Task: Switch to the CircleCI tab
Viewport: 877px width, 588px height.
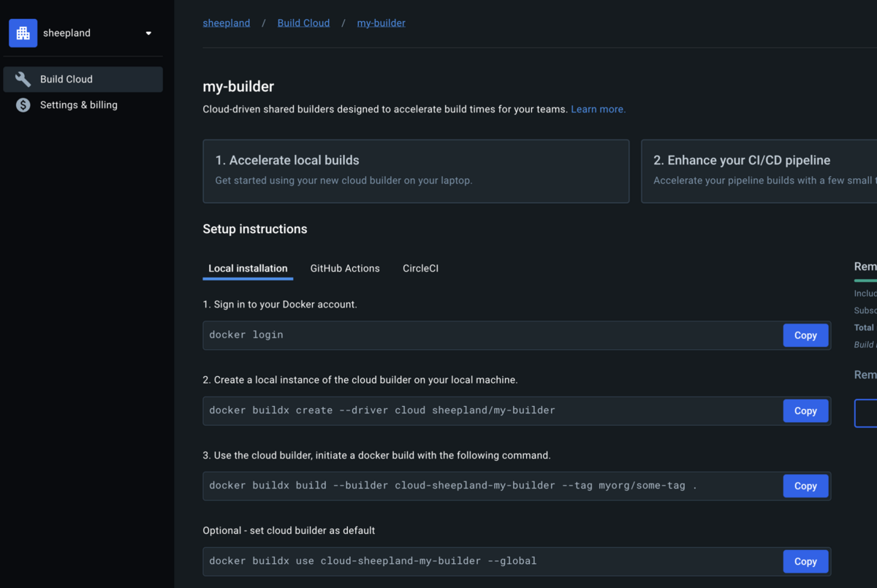Action: pyautogui.click(x=420, y=269)
